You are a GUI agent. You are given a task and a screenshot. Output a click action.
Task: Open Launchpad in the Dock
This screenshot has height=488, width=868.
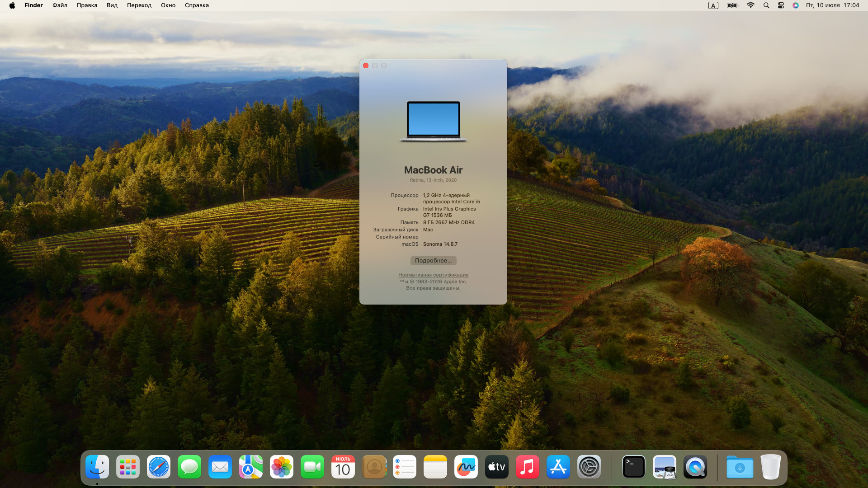click(128, 467)
